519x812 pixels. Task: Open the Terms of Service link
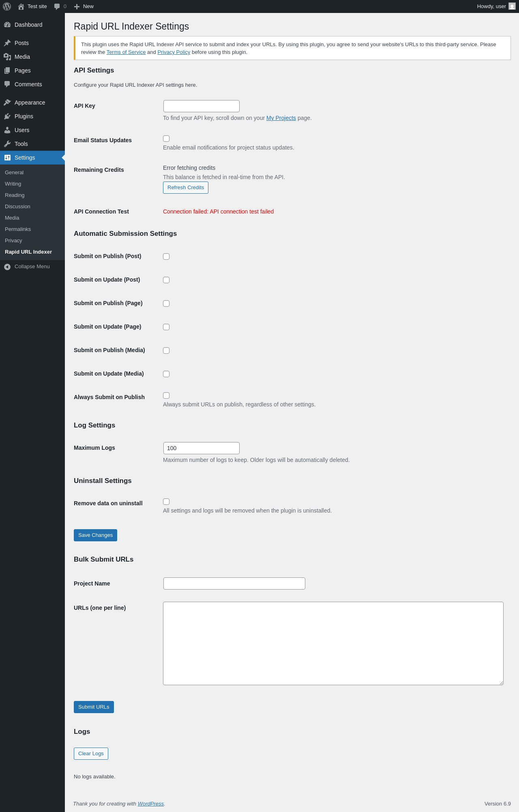tap(126, 52)
